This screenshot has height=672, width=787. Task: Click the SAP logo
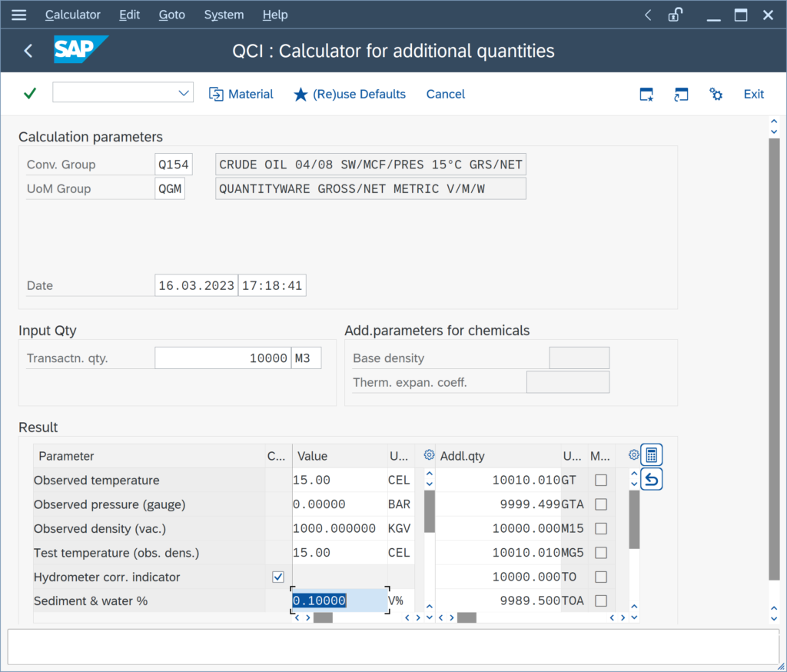point(80,49)
